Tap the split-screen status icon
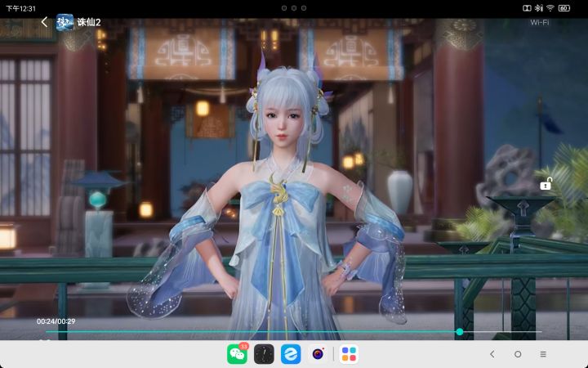Viewport: 588px width, 368px height. (527, 8)
